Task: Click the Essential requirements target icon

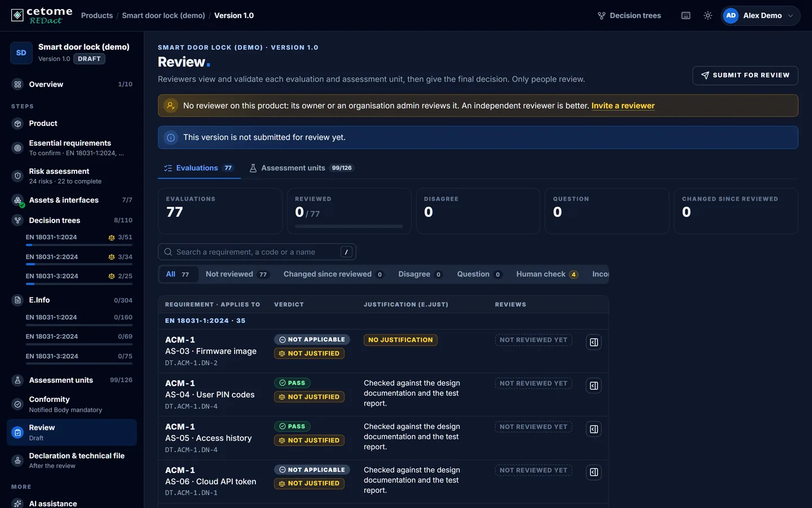Action: 17,148
